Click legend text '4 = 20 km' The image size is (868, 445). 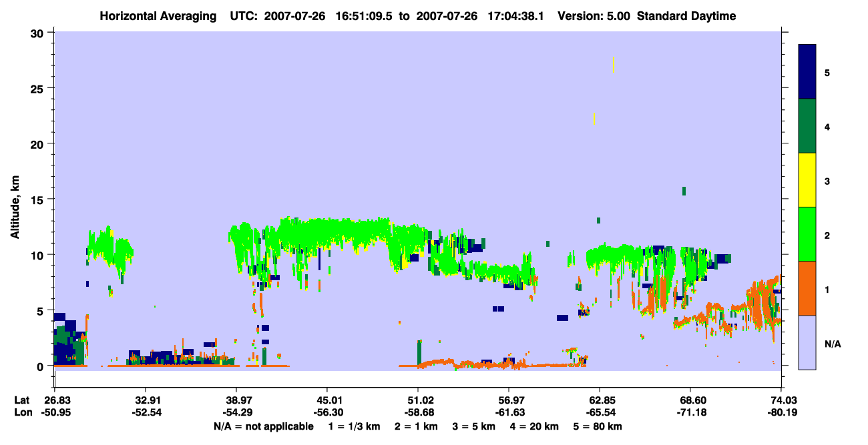535,426
